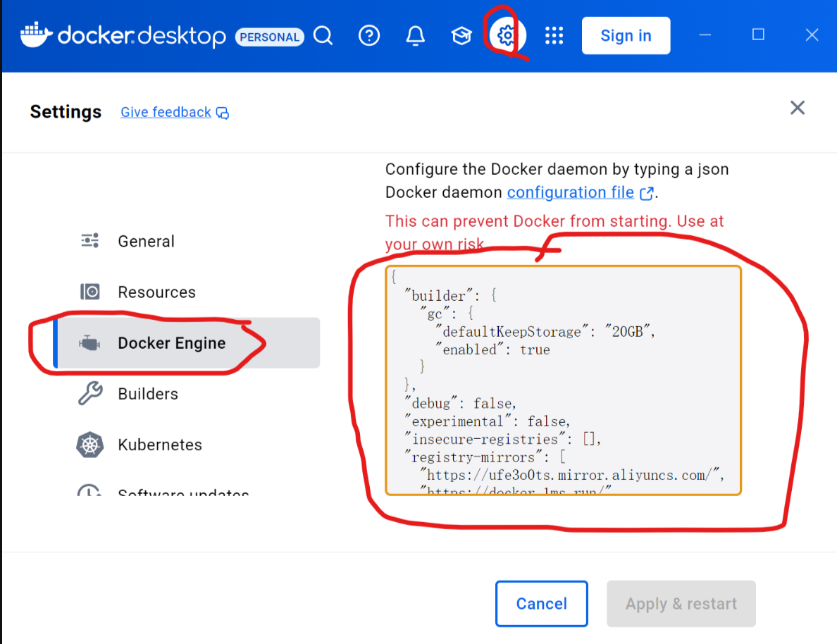Click the Resources disk icon

pyautogui.click(x=89, y=292)
